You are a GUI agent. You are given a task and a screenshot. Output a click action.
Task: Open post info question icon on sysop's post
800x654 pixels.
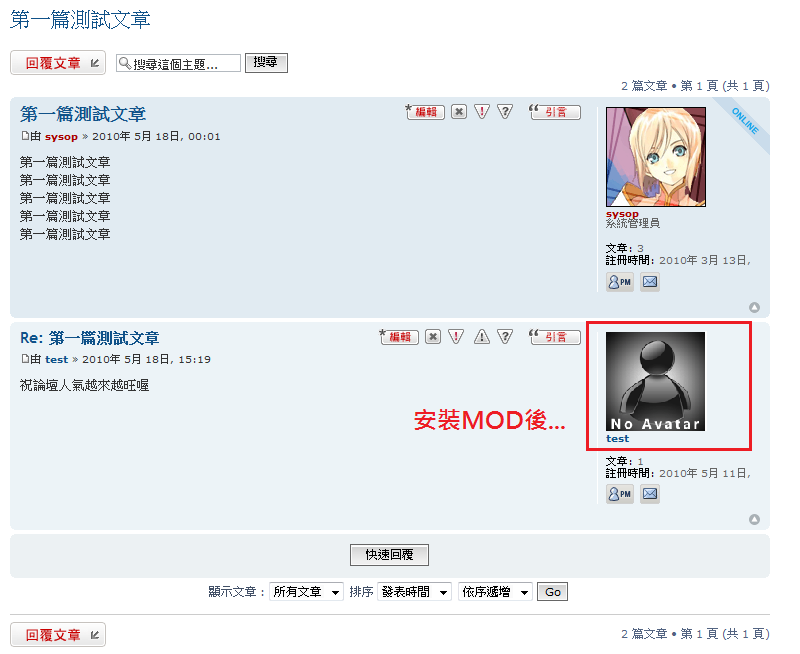(505, 112)
